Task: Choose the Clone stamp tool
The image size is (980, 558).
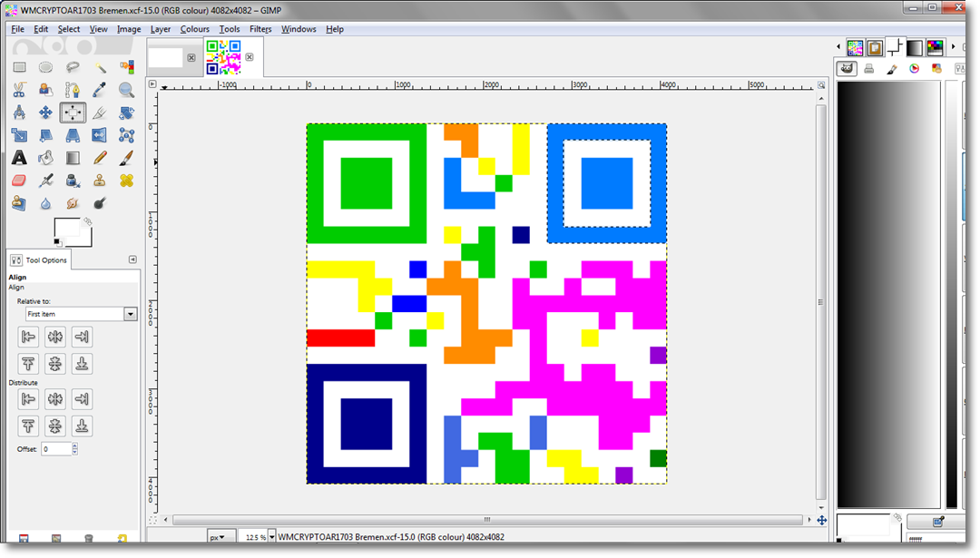Action: pos(100,181)
